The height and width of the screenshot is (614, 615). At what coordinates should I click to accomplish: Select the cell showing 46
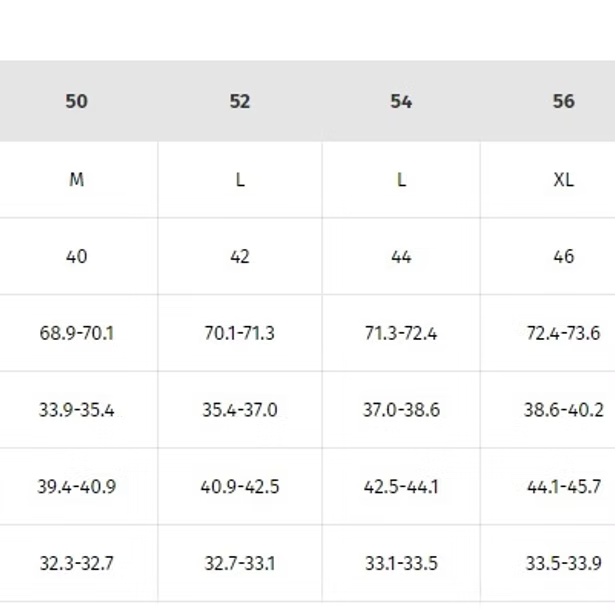(x=563, y=257)
